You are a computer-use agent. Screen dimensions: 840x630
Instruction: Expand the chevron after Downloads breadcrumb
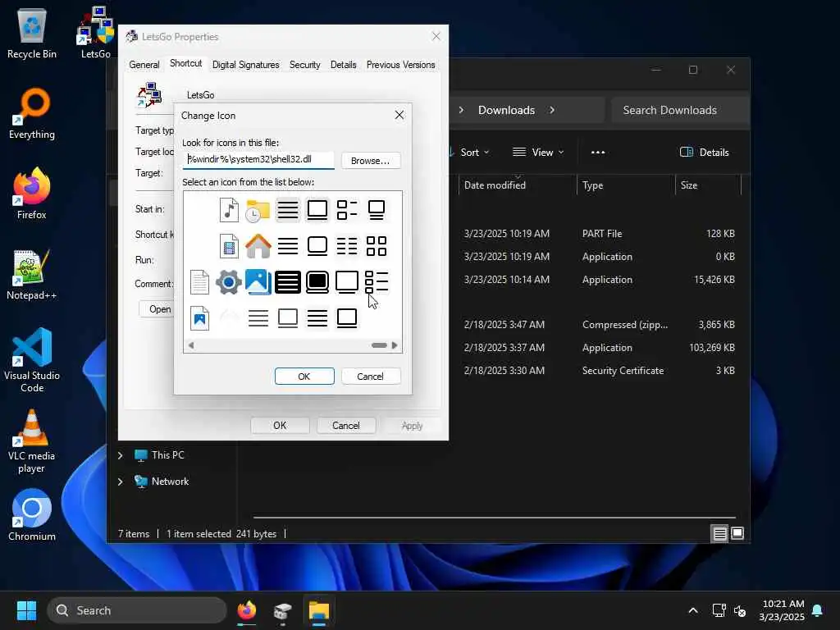(x=552, y=110)
